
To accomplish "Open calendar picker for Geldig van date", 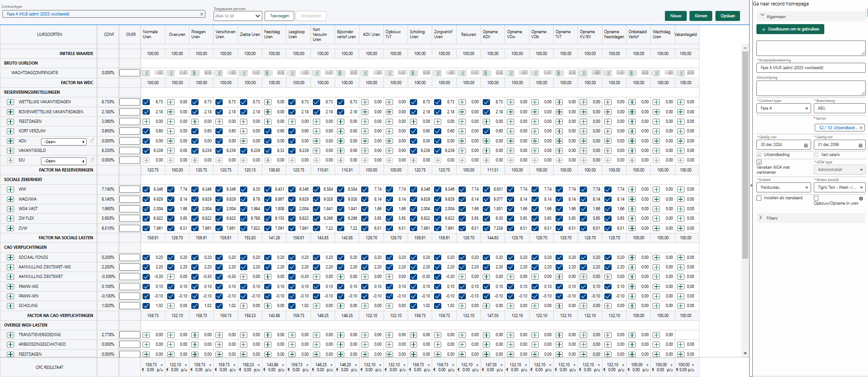I will 806,145.
